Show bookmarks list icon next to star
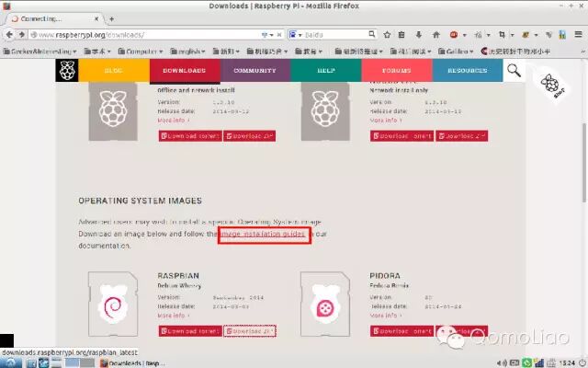 point(401,35)
